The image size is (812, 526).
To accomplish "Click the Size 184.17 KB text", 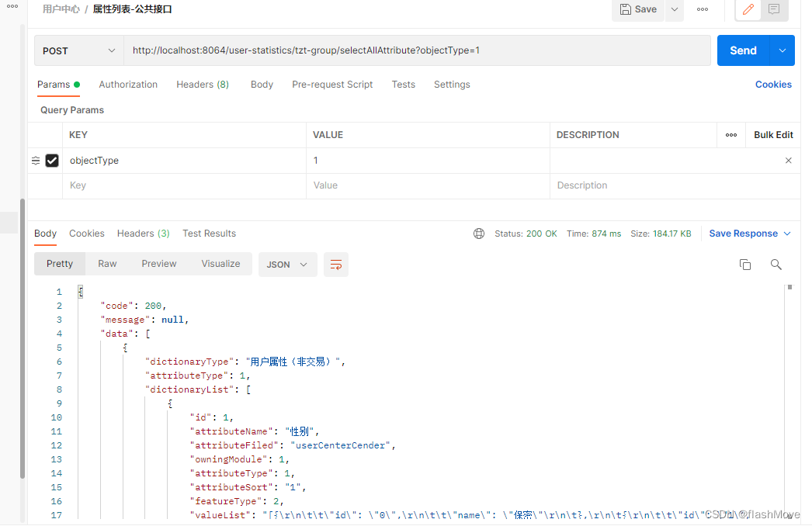I will 661,234.
